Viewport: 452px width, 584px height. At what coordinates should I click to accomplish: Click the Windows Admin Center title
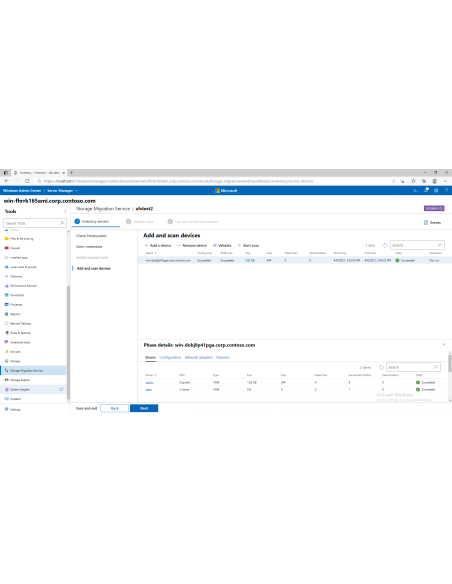[x=22, y=190]
